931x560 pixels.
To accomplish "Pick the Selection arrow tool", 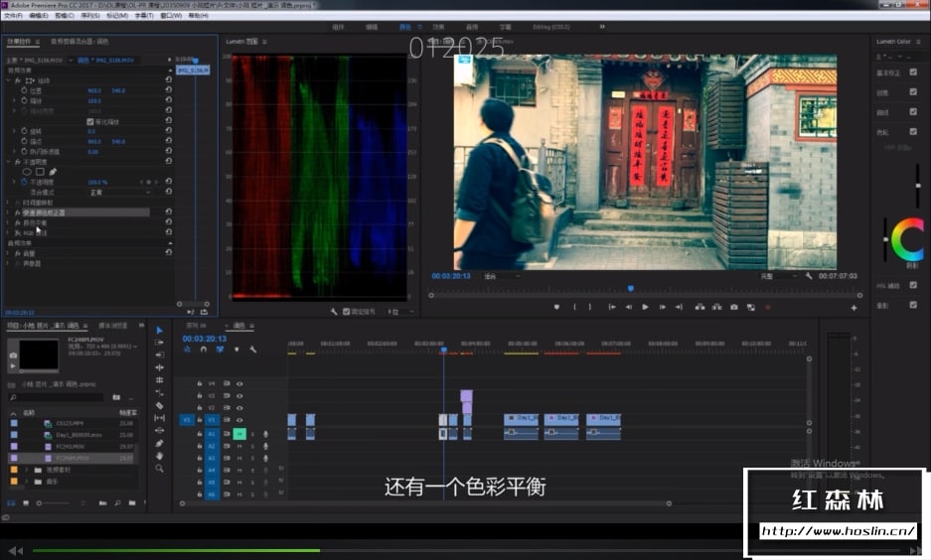I will click(x=160, y=330).
